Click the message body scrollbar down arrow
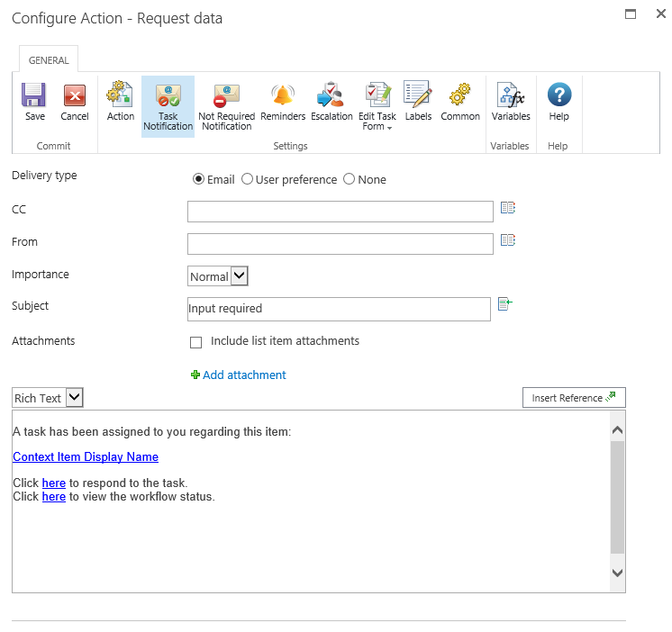Screen dimensions: 672x632 (x=617, y=573)
